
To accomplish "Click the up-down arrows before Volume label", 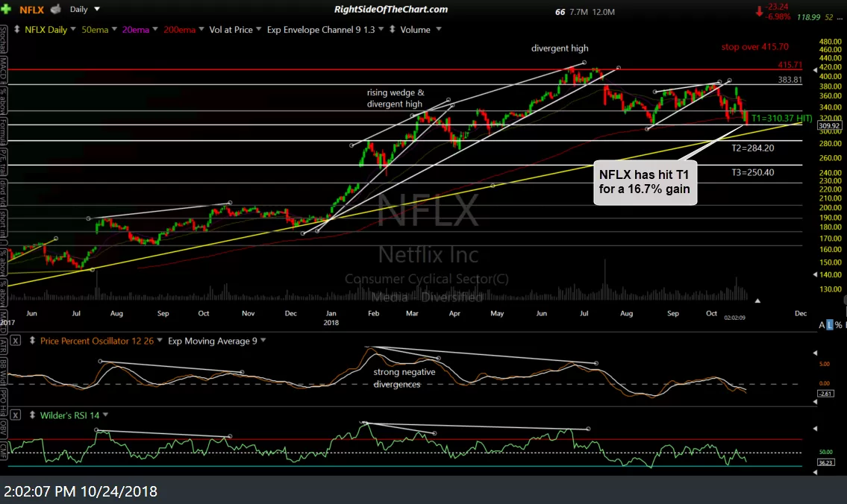I will (x=393, y=29).
